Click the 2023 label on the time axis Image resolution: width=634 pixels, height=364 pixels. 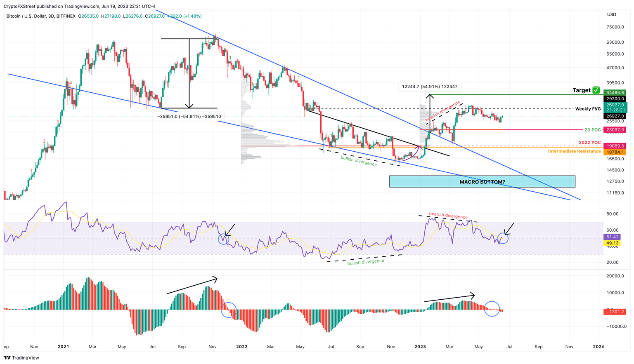coord(420,347)
